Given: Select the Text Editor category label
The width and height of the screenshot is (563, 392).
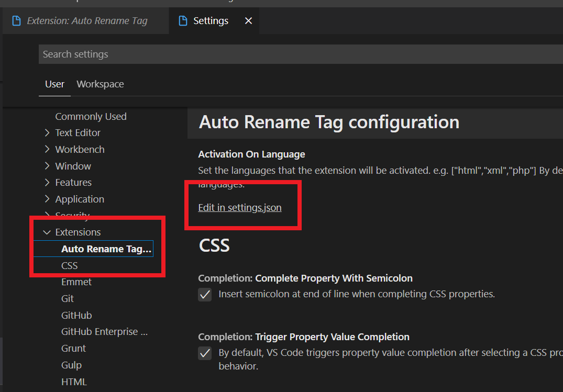Looking at the screenshot, I should pyautogui.click(x=78, y=133).
